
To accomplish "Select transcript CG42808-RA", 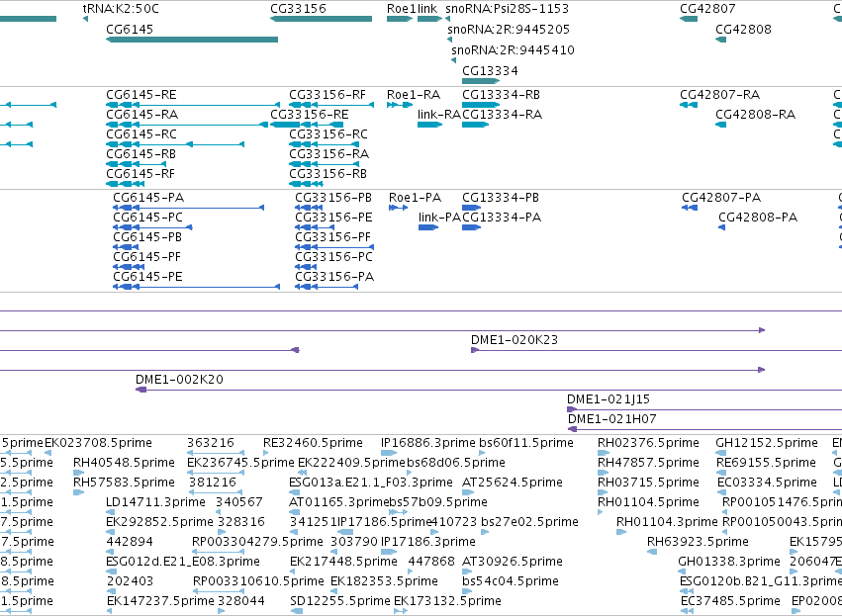I will coord(756,115).
